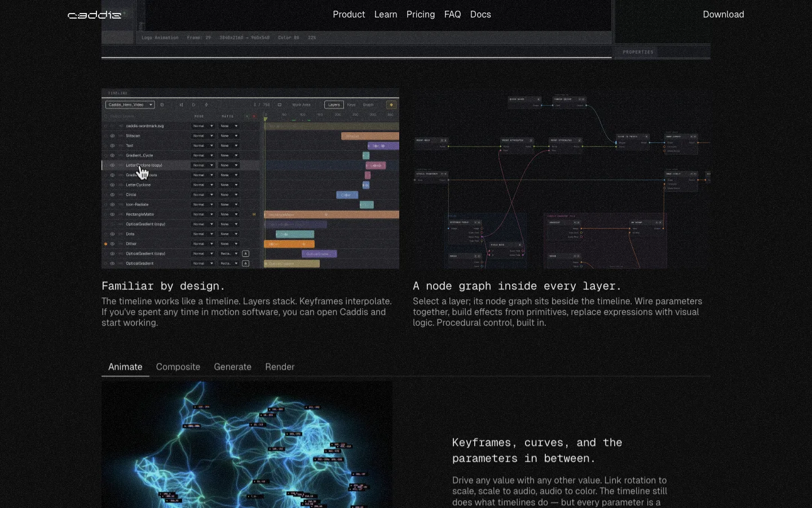Open the timeline settings gear icon
The image size is (812, 508).
162,104
